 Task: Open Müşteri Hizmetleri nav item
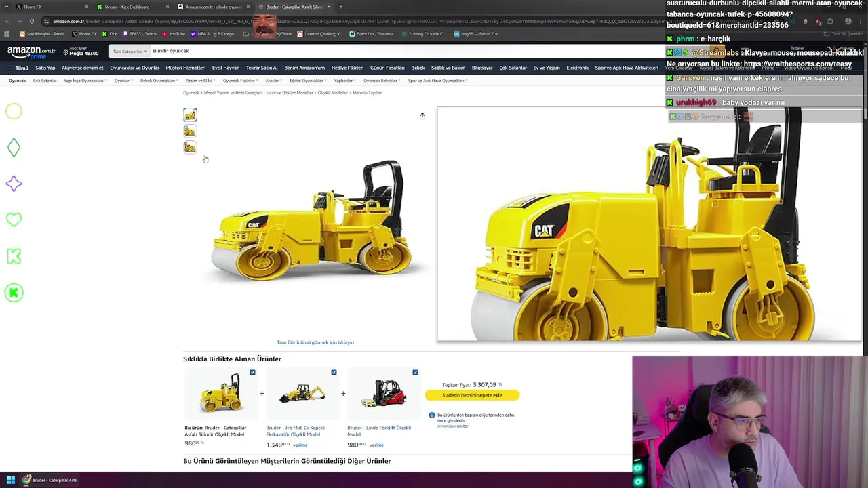[x=186, y=68]
